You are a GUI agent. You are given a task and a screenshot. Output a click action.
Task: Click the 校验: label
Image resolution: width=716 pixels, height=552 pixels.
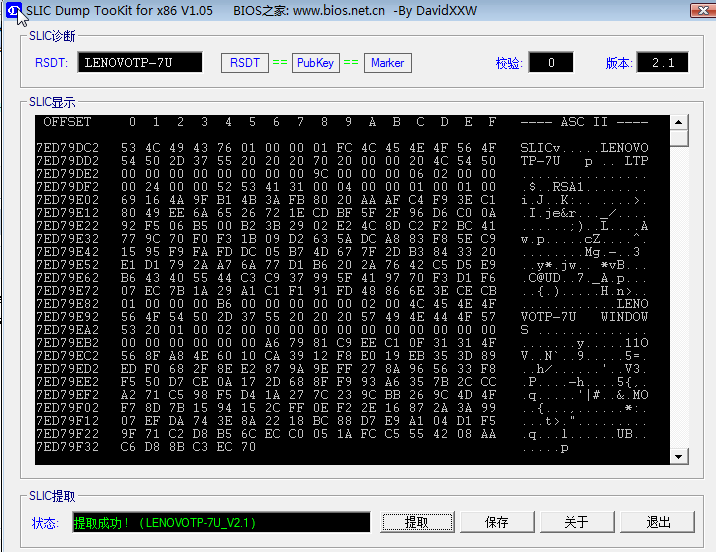(509, 63)
